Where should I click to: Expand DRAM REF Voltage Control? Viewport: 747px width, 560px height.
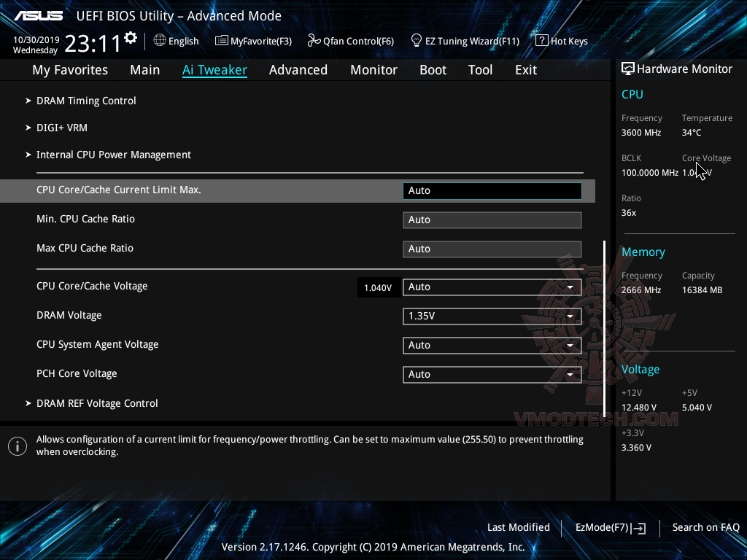click(x=97, y=403)
